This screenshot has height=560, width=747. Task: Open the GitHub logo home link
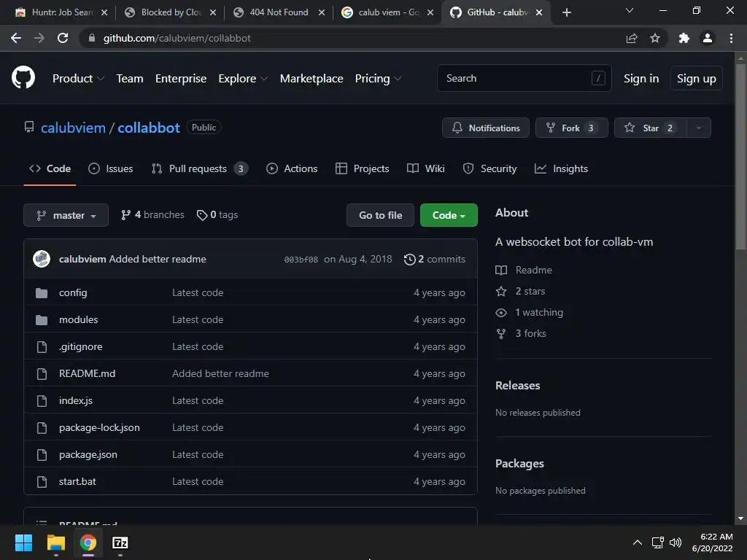(x=23, y=78)
